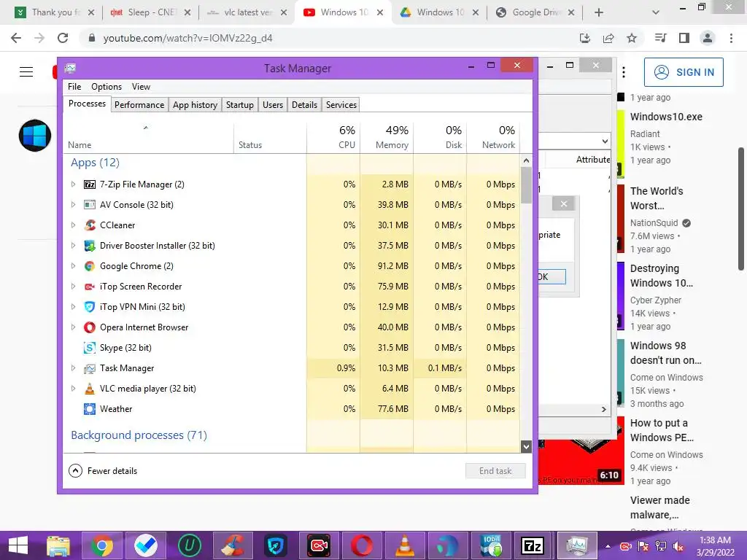
Task: Click the 7-Zip File Manager process icon
Action: click(90, 184)
